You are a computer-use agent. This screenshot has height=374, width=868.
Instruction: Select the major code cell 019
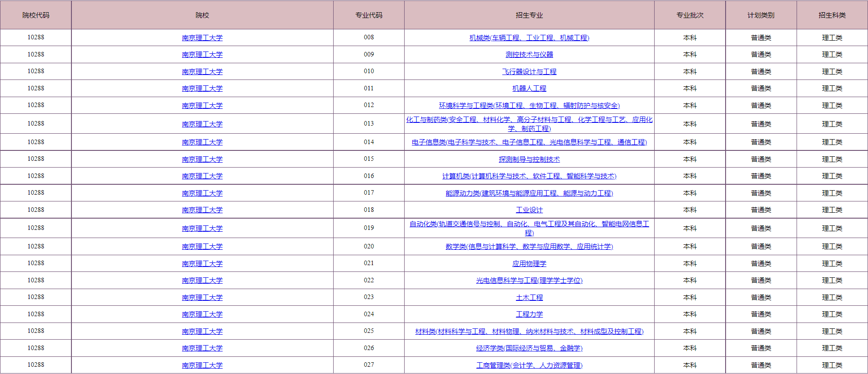369,228
